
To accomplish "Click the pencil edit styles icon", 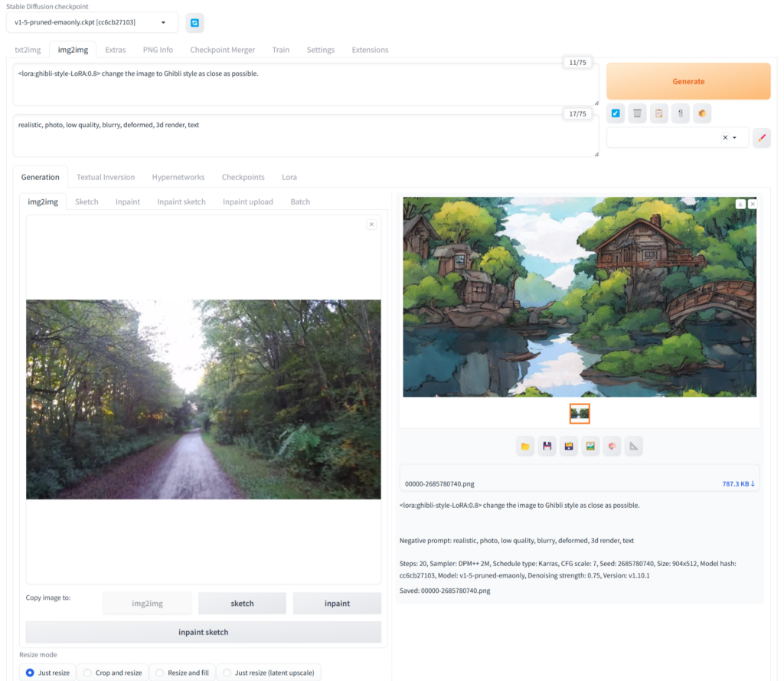I will coord(761,138).
